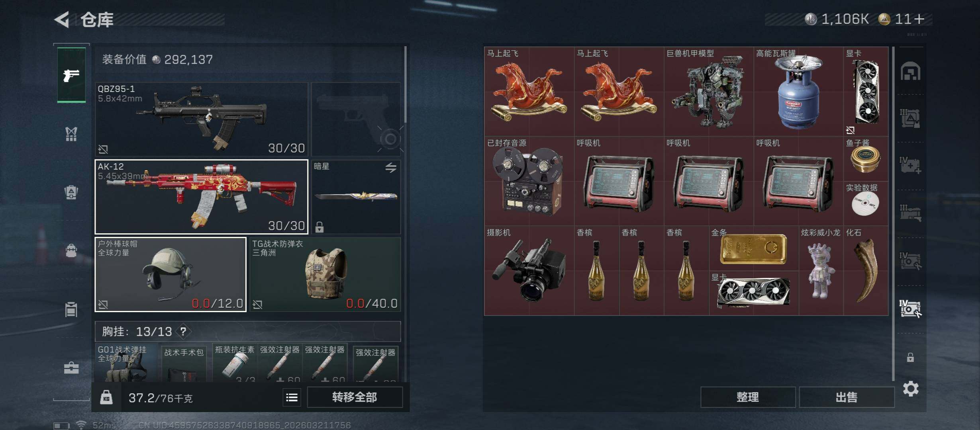
Task: Select the AK-12 weapon slot
Action: click(x=201, y=197)
